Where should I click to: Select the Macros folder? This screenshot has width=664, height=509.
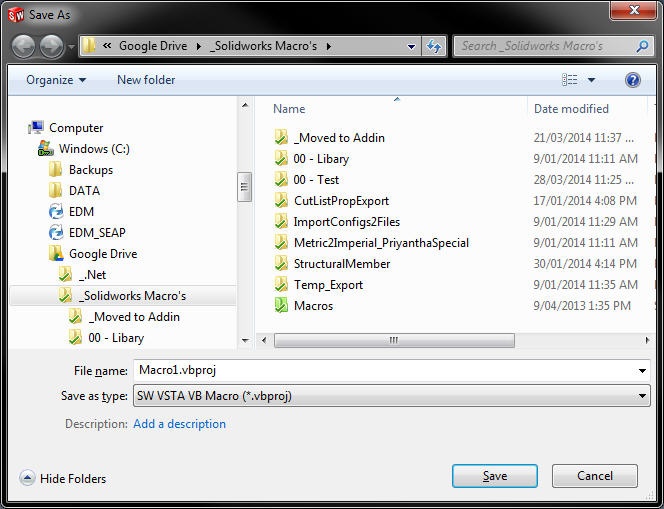313,306
